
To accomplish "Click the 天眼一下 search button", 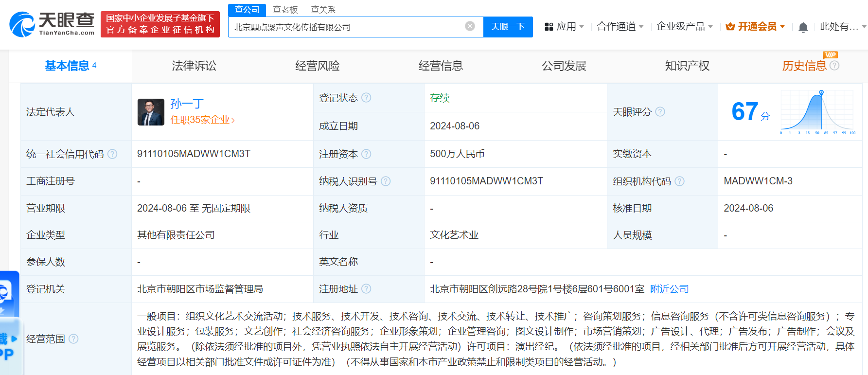I will tap(508, 27).
